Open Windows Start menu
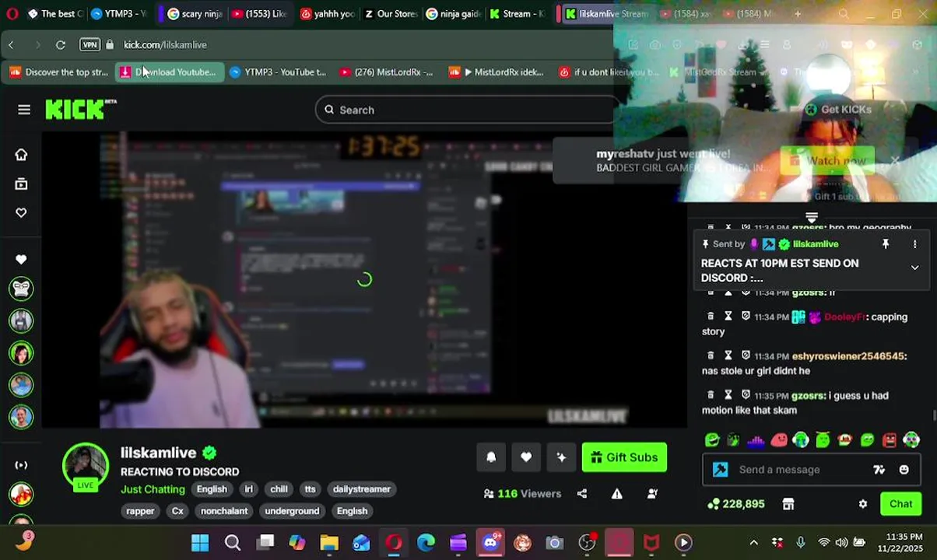937x560 pixels. pos(200,542)
